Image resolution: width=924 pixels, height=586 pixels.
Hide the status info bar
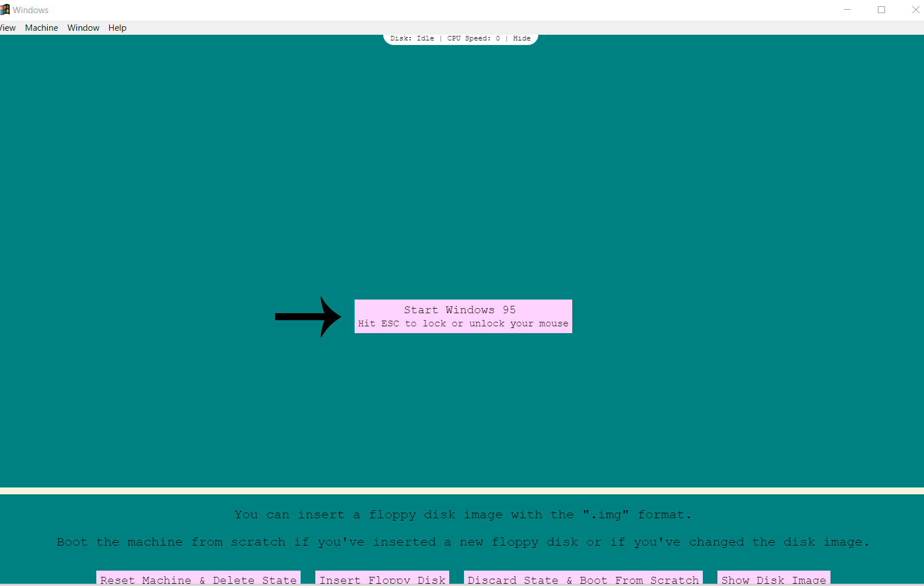pos(521,38)
